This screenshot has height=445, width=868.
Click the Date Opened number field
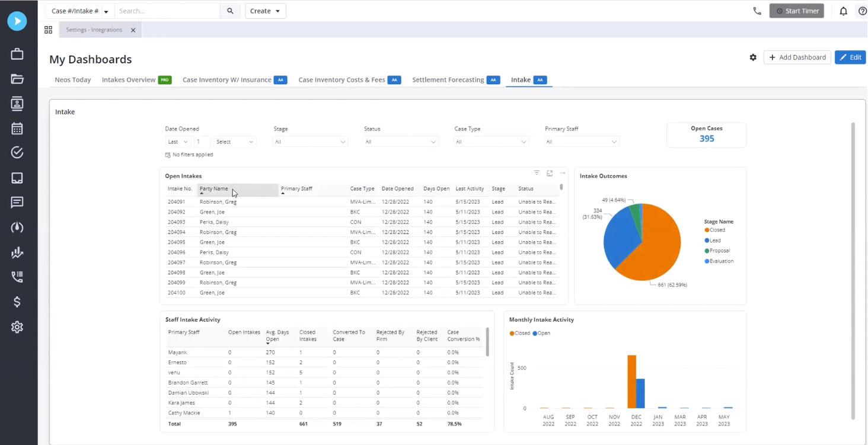coord(202,142)
